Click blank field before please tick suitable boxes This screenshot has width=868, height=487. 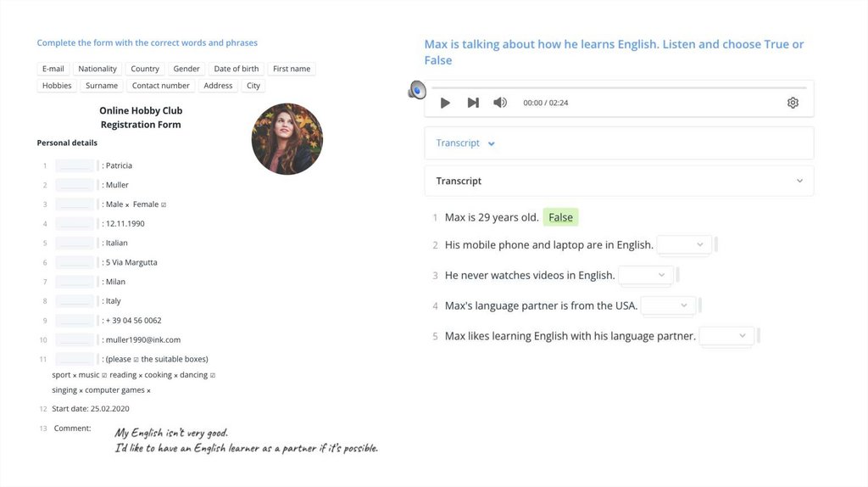(75, 359)
